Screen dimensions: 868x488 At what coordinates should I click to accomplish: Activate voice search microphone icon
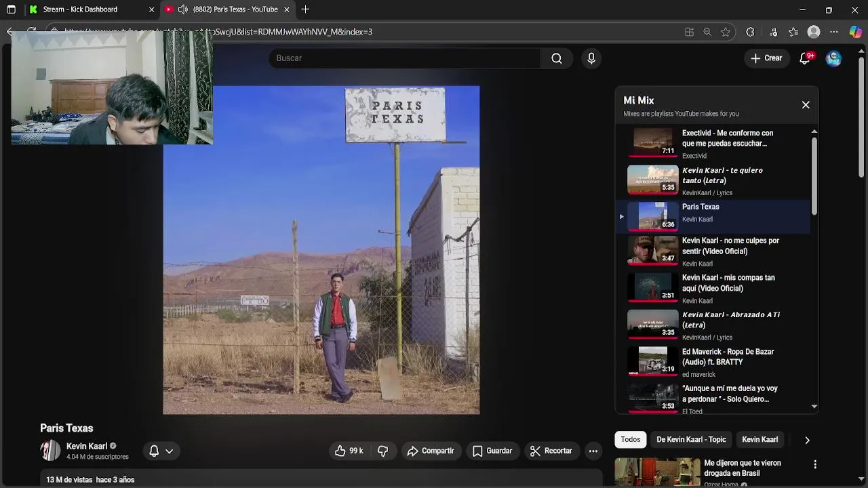(591, 58)
